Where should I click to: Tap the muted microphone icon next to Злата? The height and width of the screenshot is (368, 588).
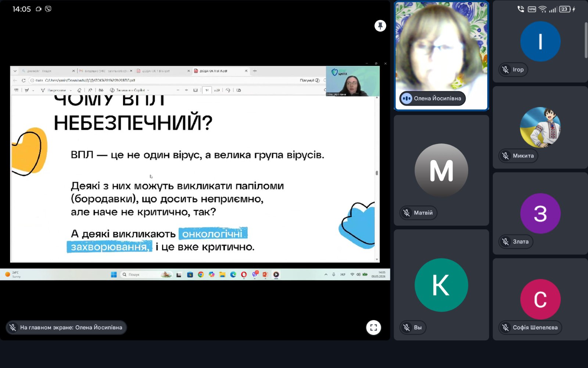pos(506,242)
